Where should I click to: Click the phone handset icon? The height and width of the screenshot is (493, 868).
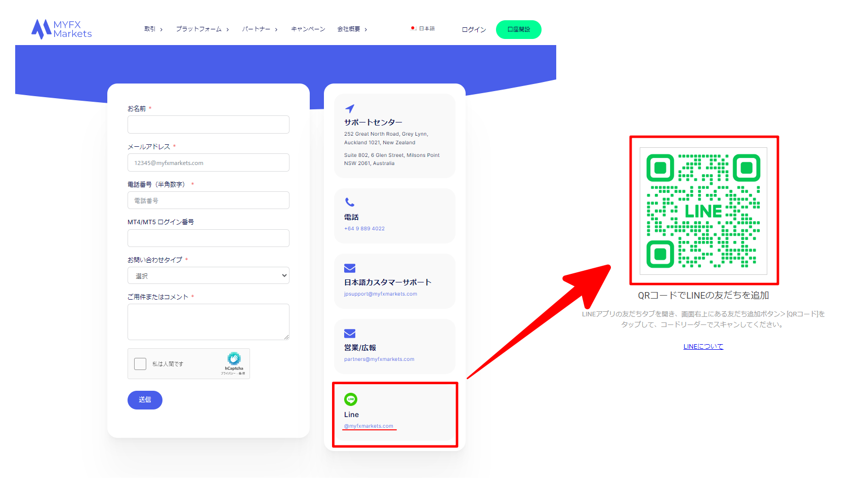point(350,202)
